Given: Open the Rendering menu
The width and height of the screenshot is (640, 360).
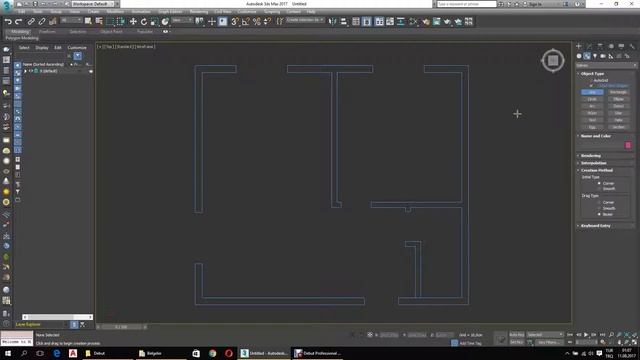Looking at the screenshot, I should click(x=199, y=12).
